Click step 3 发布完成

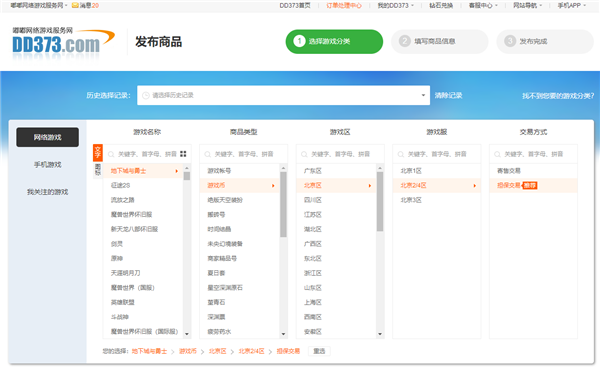click(545, 41)
